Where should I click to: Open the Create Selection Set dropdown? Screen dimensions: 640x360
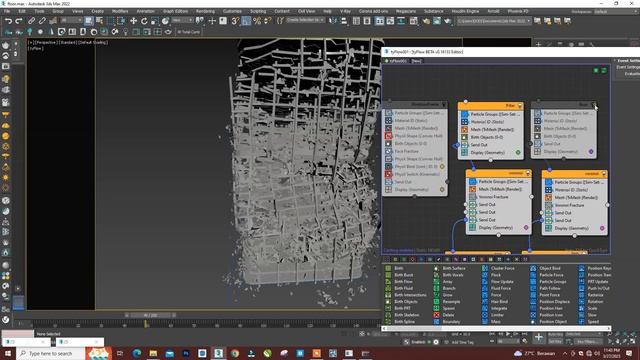[305, 20]
